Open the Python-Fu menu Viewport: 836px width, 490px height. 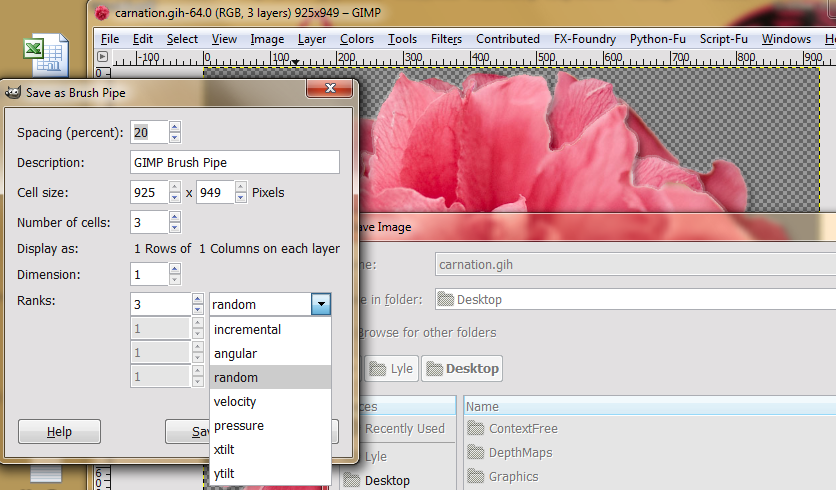point(657,39)
